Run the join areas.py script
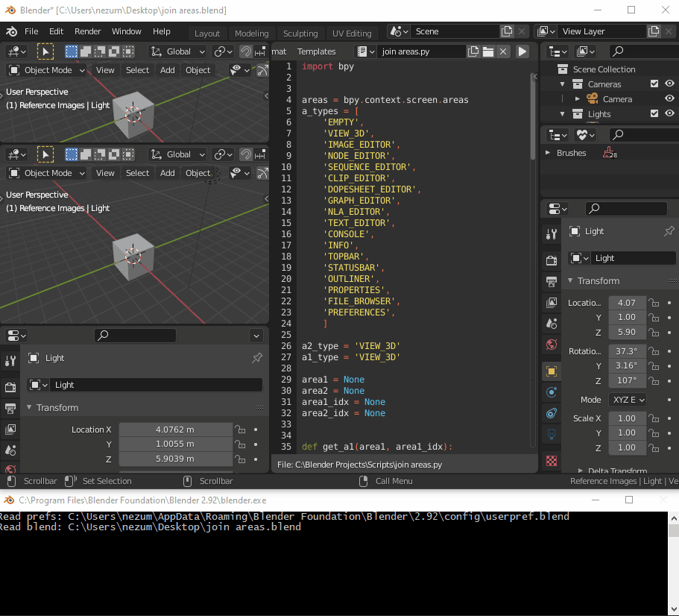This screenshot has width=679, height=616. tap(522, 51)
